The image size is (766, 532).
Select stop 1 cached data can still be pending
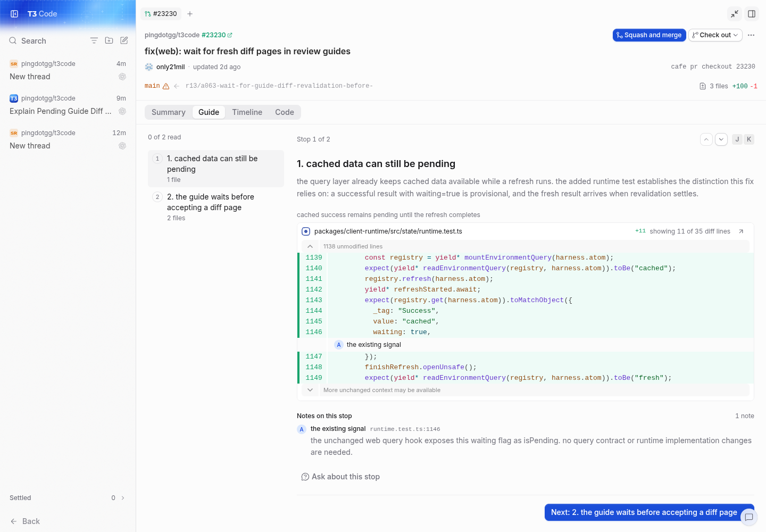point(216,169)
